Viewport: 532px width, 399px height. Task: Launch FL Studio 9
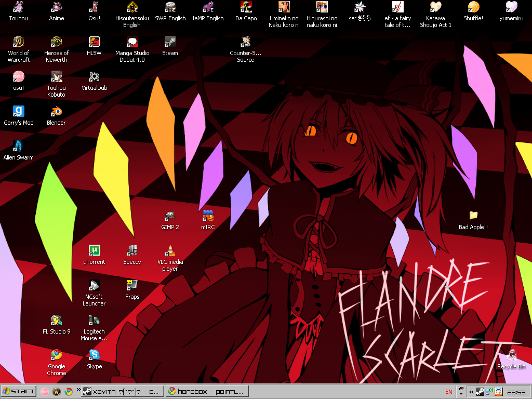56,321
